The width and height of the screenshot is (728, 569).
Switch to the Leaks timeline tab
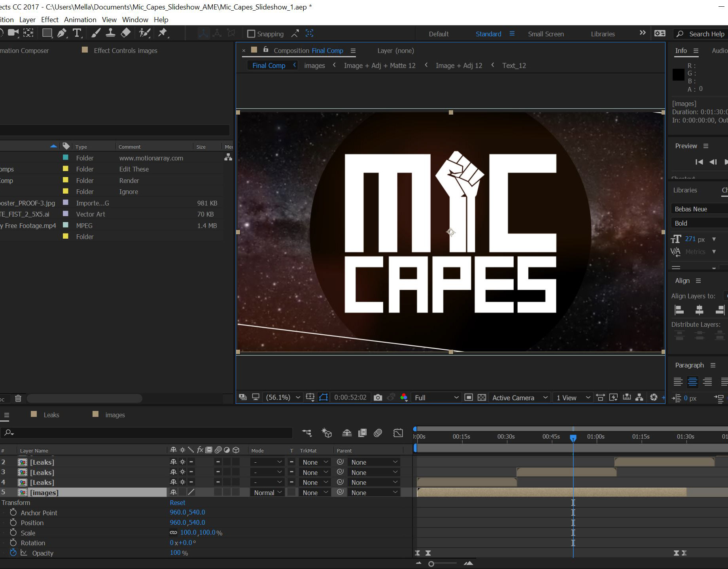pos(51,415)
